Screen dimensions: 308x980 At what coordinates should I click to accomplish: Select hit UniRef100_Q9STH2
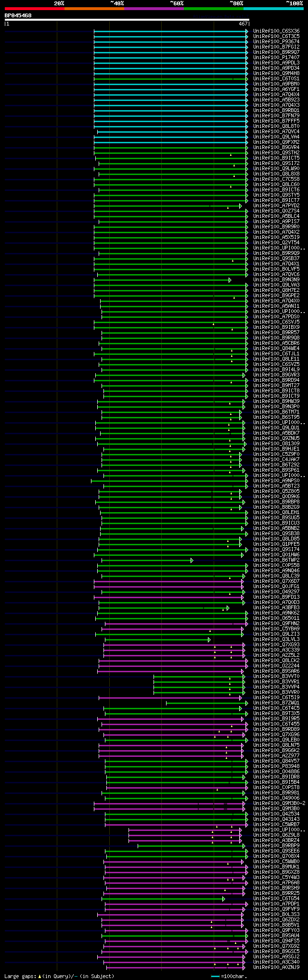click(x=276, y=152)
